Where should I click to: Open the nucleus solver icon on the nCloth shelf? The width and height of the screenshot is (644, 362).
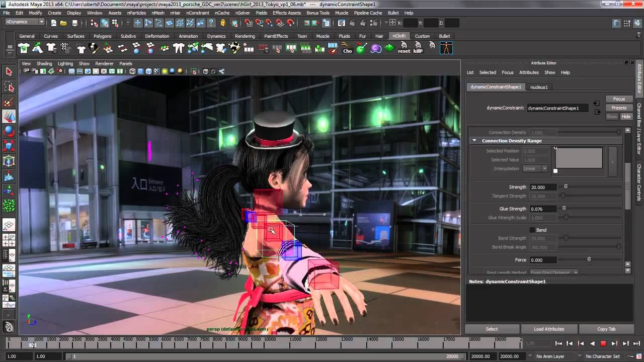click(x=361, y=48)
